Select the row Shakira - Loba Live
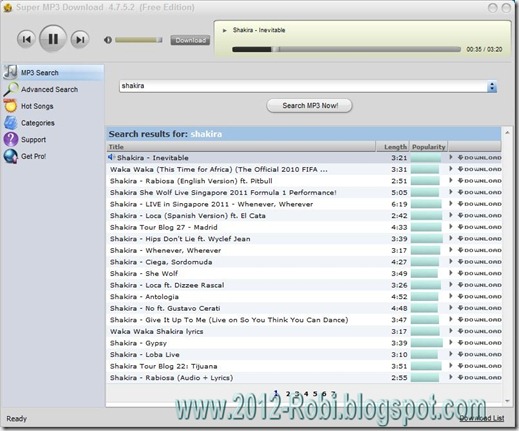 (x=304, y=355)
